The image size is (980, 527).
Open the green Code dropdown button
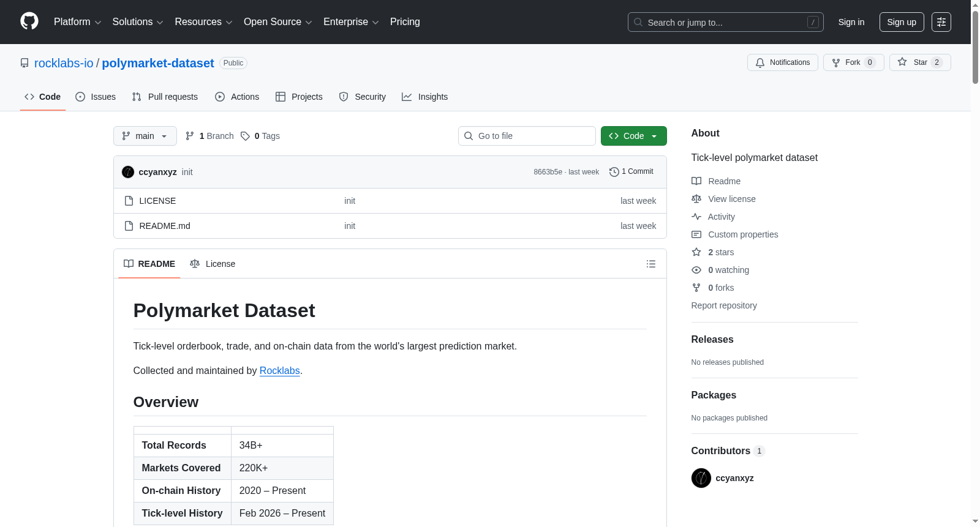click(634, 136)
